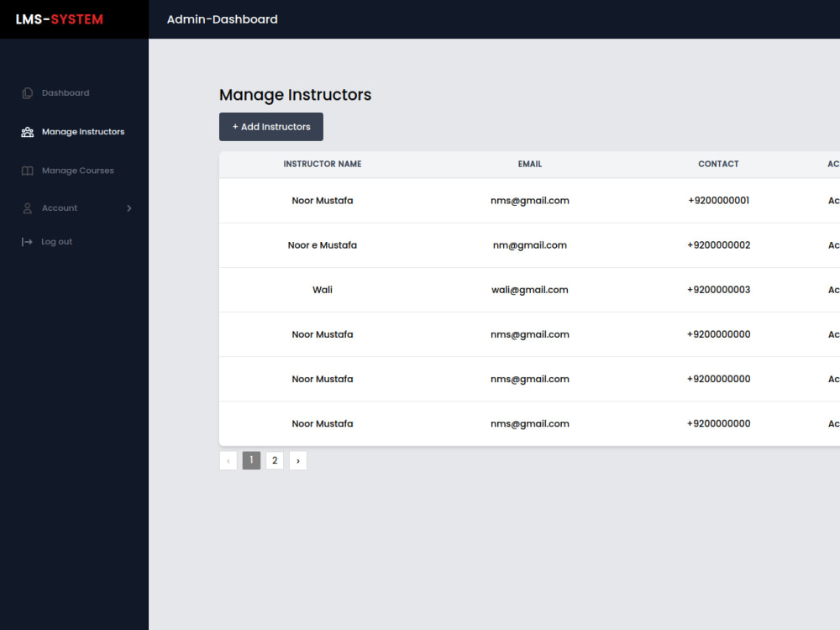Select the Manage Courses book icon

pos(27,171)
